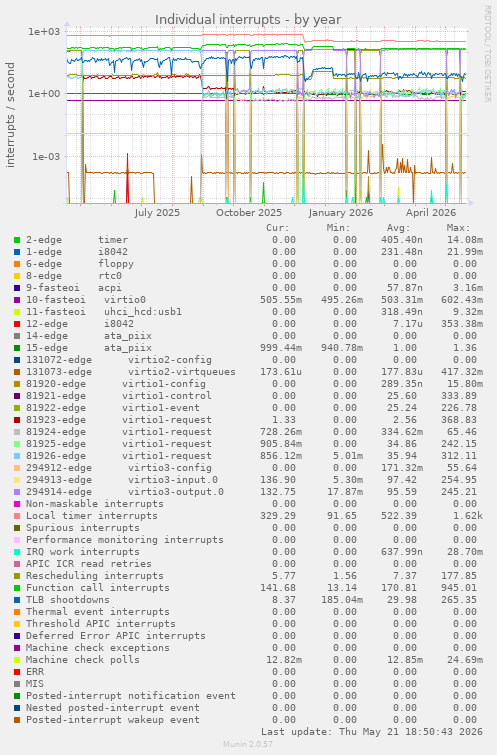This screenshot has height=755, width=497.
Task: Click the Nested posted-interrupt event label
Action: (113, 708)
